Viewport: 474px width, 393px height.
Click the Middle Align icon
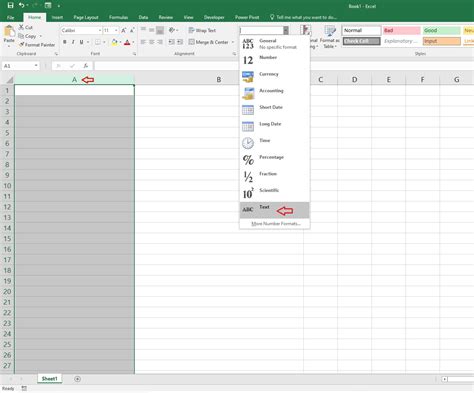[152, 30]
